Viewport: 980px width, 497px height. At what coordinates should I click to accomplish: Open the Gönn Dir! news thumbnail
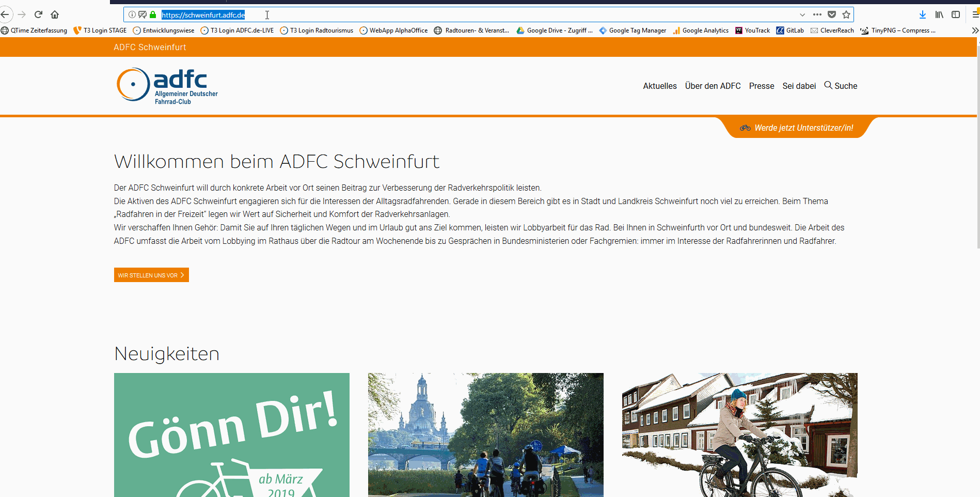231,434
